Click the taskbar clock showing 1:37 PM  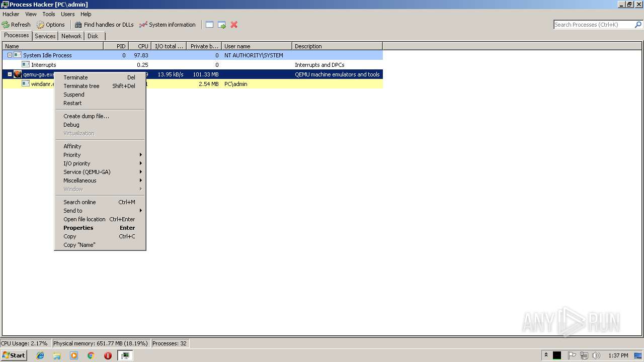click(618, 355)
